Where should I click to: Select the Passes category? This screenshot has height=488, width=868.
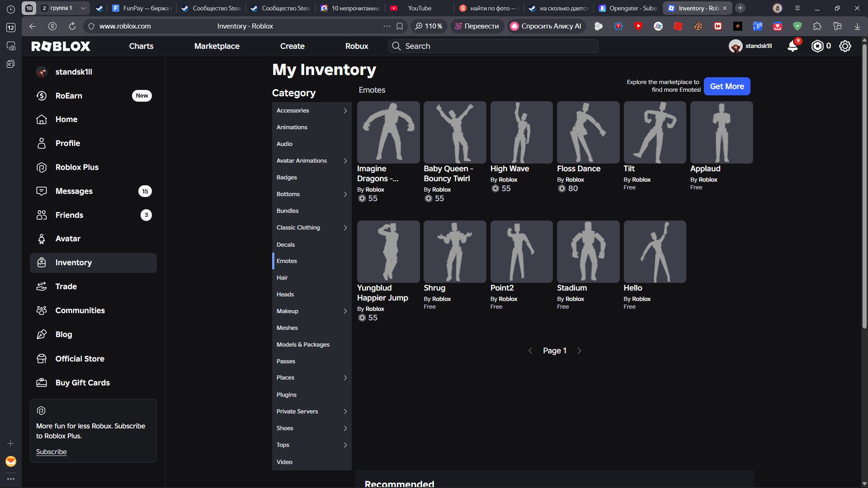pos(312,361)
